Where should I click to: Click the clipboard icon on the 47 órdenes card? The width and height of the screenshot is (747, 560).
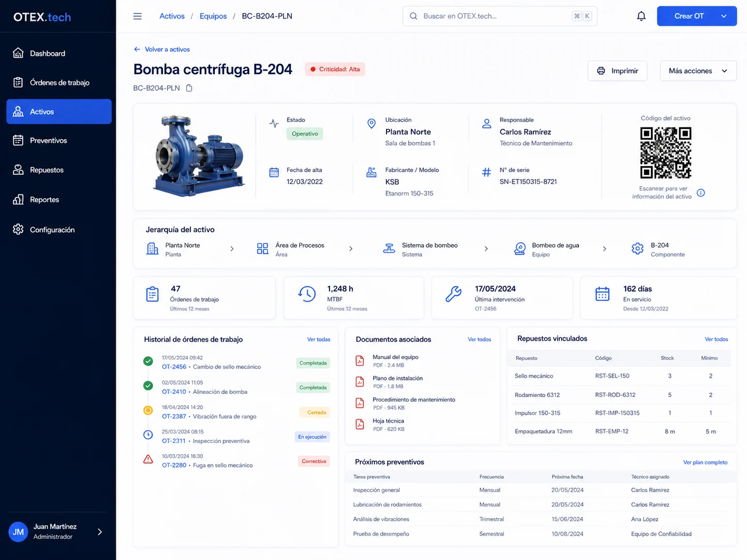[x=152, y=294]
